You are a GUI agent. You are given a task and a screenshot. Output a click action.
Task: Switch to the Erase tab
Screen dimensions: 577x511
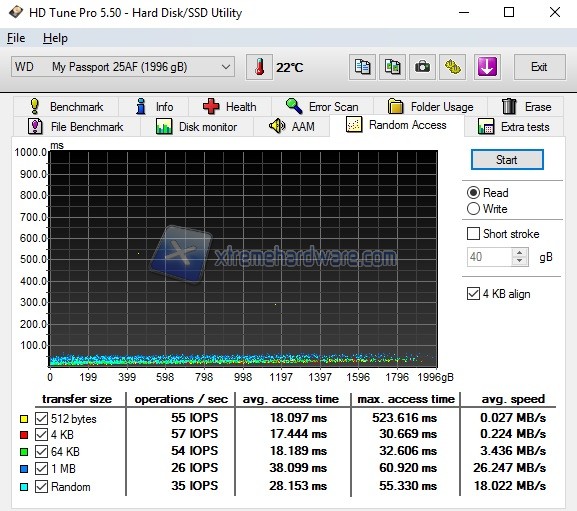click(x=526, y=107)
